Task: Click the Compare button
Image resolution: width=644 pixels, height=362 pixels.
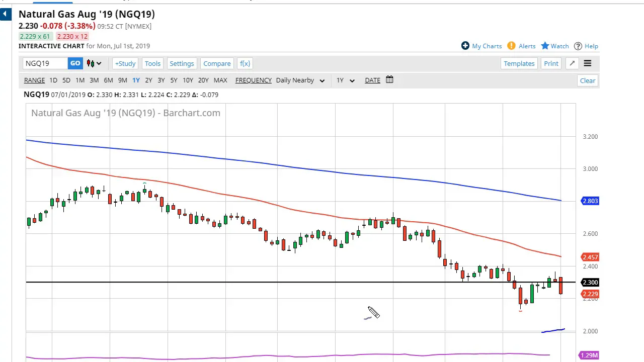Action: 217,63
